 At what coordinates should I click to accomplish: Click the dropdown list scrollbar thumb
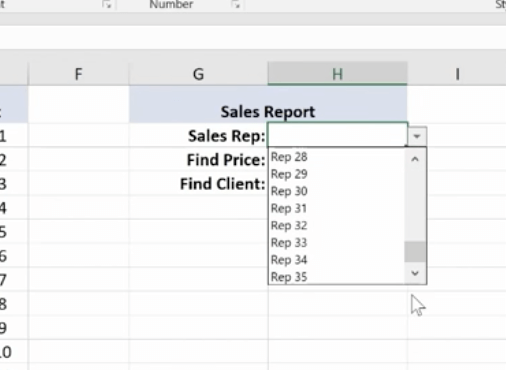pos(415,252)
